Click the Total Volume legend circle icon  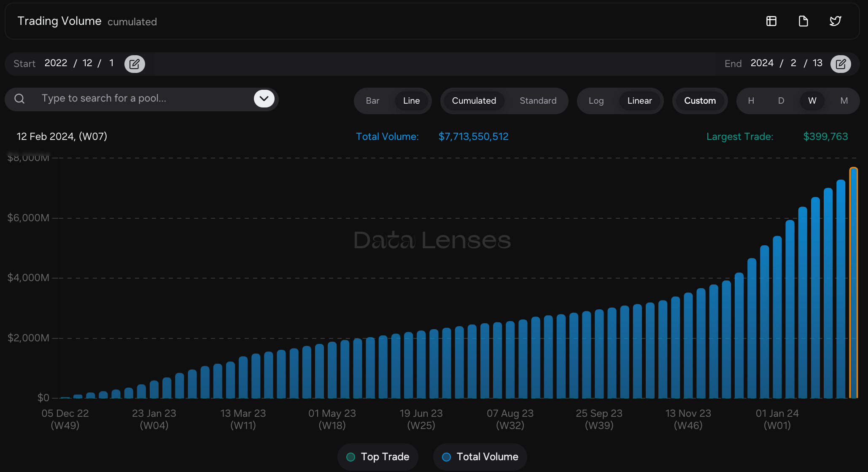[x=446, y=457]
